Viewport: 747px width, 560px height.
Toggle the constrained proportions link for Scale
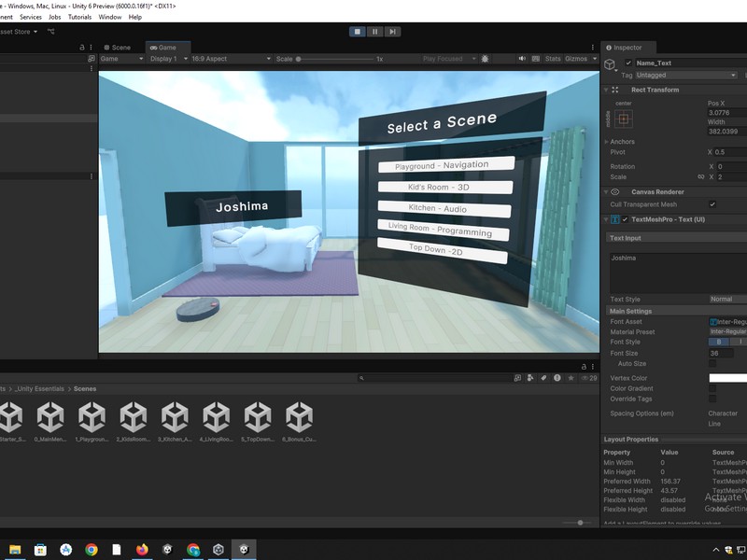(701, 176)
